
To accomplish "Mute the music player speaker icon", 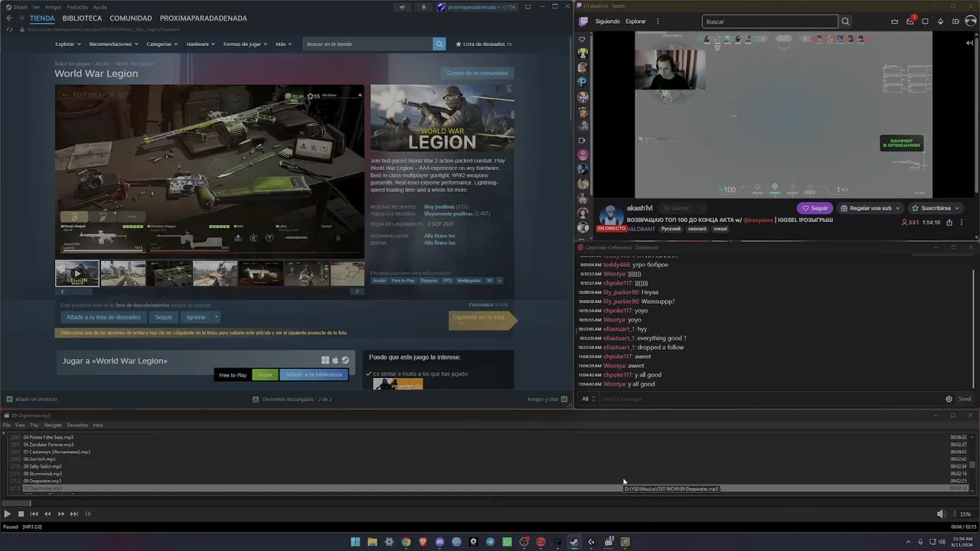I will click(942, 514).
